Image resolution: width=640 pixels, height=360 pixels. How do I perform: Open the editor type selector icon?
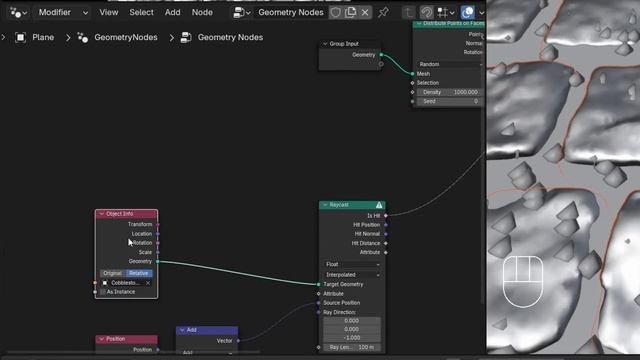point(18,13)
